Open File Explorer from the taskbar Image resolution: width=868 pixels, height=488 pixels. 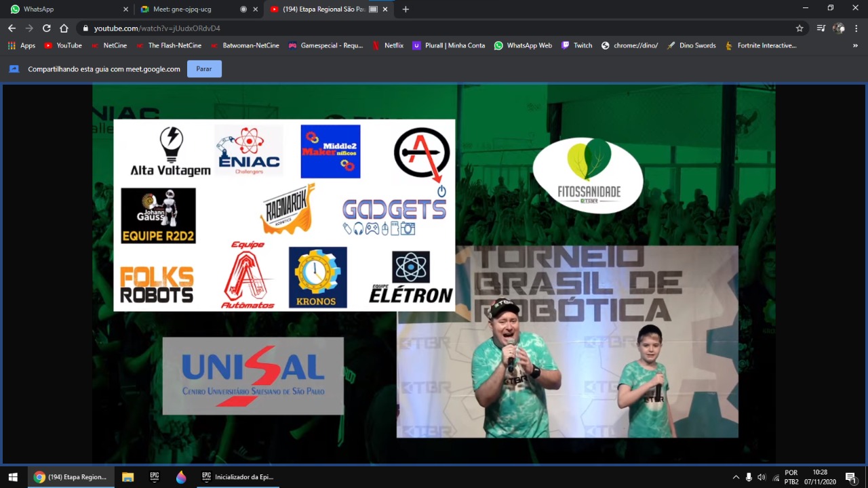127,477
